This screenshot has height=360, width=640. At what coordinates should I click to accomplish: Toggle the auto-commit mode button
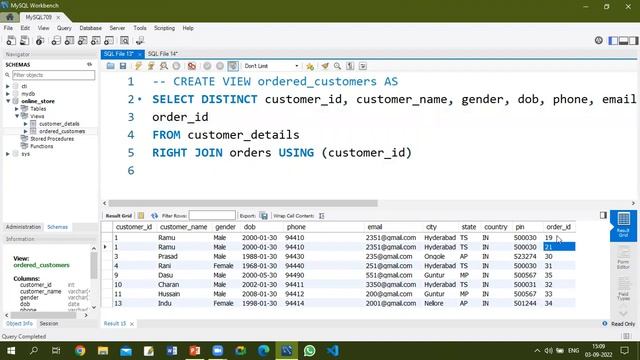click(x=233, y=66)
